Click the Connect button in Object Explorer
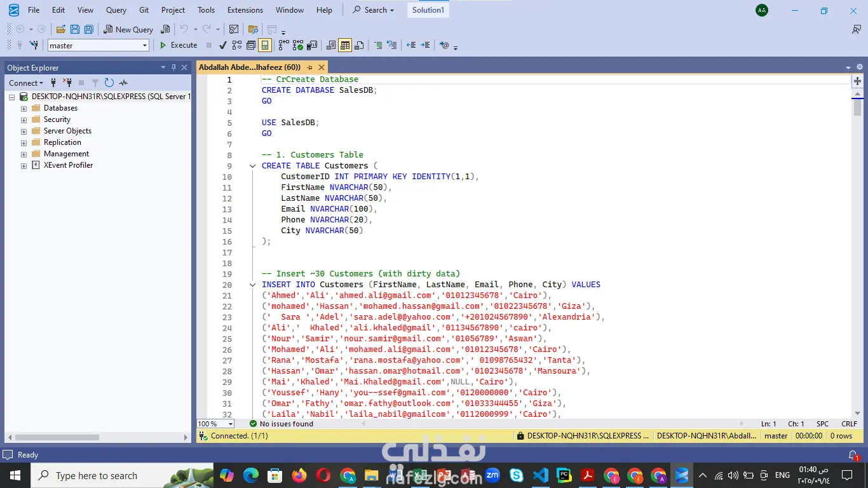Viewport: 868px width, 488px height. pyautogui.click(x=26, y=83)
